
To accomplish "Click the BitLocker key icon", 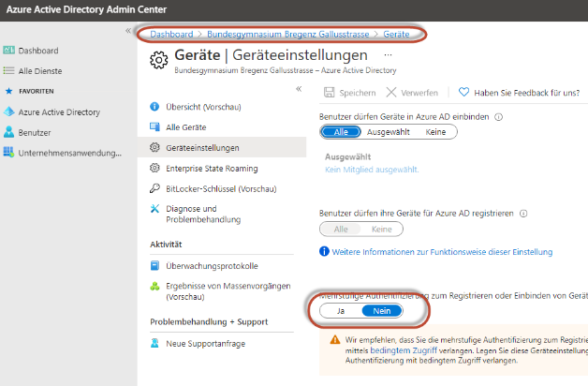I will click(x=154, y=188).
